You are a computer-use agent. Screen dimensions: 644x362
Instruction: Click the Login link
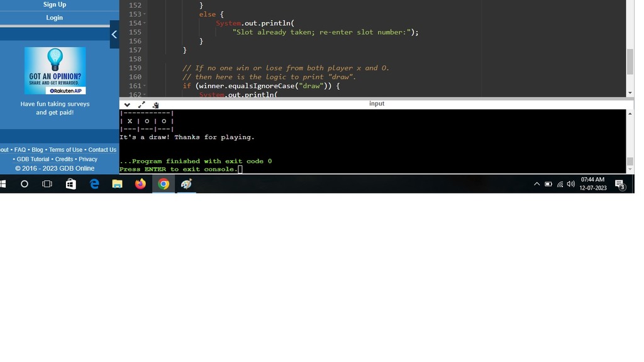click(55, 18)
